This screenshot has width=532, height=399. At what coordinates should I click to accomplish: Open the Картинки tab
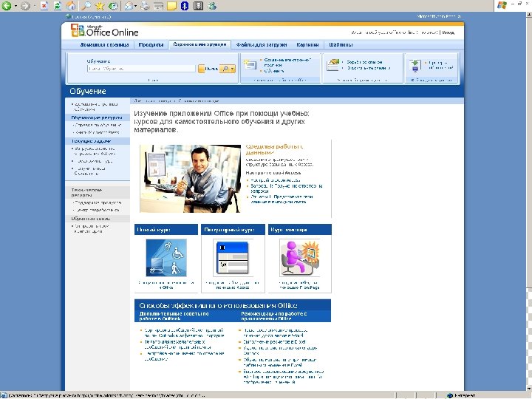[x=307, y=44]
